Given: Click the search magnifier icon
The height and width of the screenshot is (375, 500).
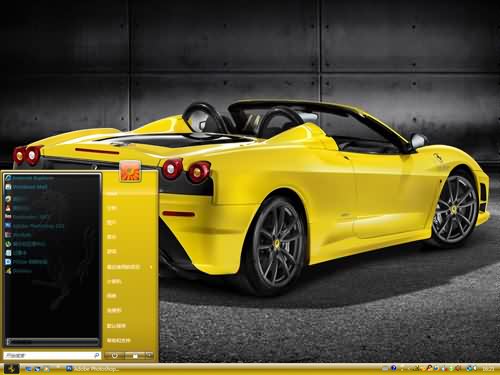Looking at the screenshot, I should coord(97,356).
